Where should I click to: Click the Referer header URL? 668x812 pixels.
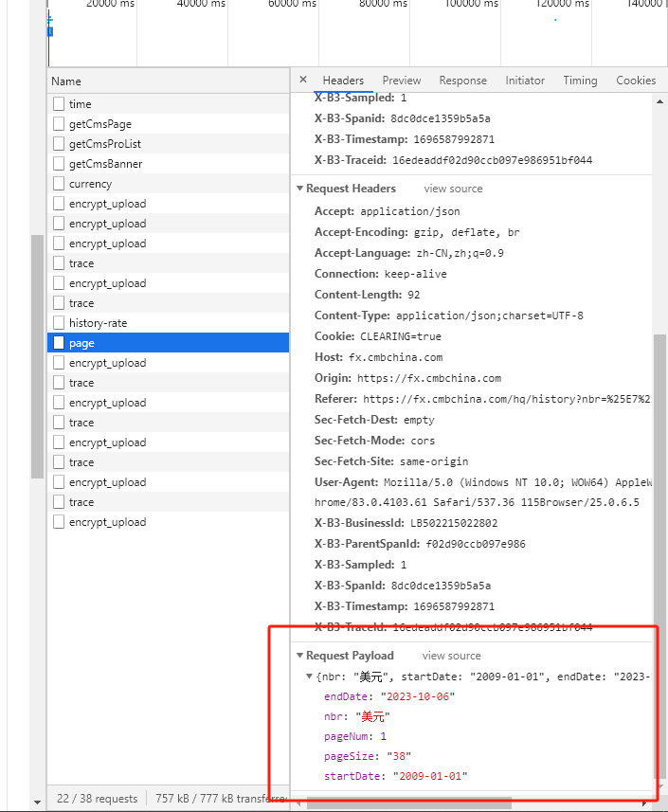(506, 399)
